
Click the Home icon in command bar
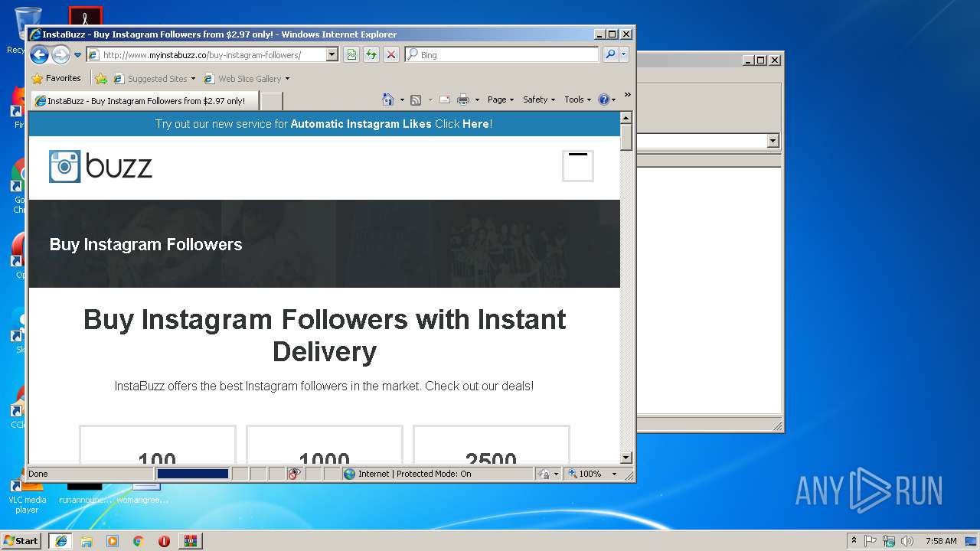pos(388,99)
